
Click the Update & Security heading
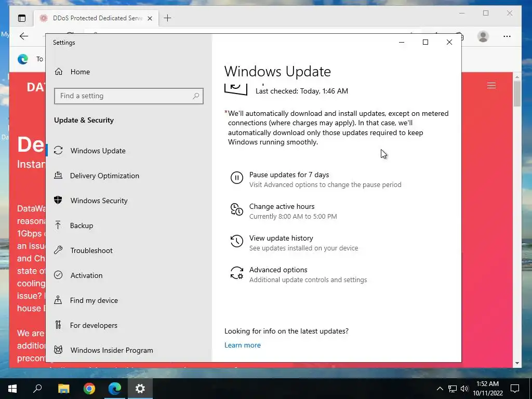tap(84, 120)
